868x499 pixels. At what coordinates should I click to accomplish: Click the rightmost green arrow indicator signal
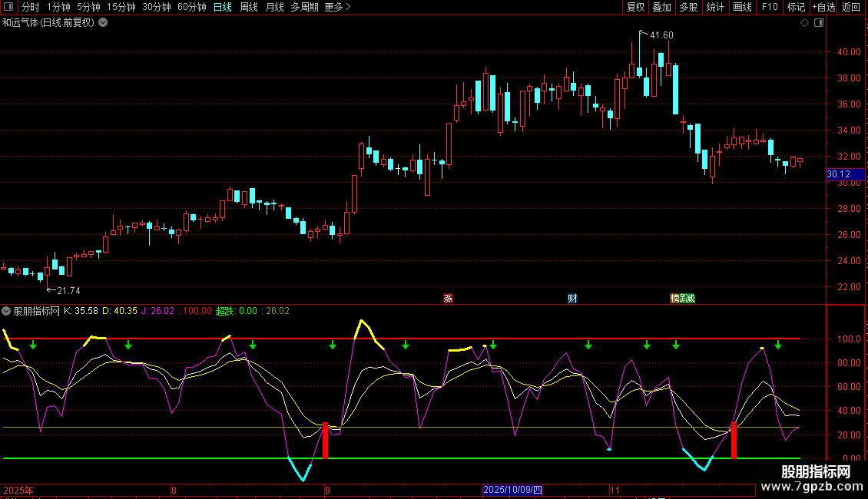click(778, 345)
